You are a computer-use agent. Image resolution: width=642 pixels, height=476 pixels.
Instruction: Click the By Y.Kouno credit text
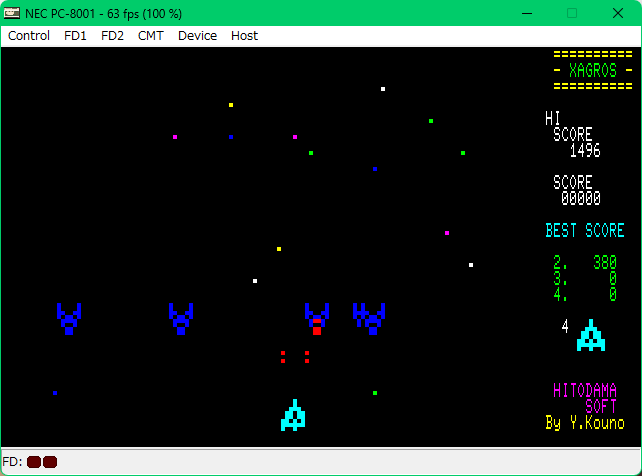tap(585, 422)
